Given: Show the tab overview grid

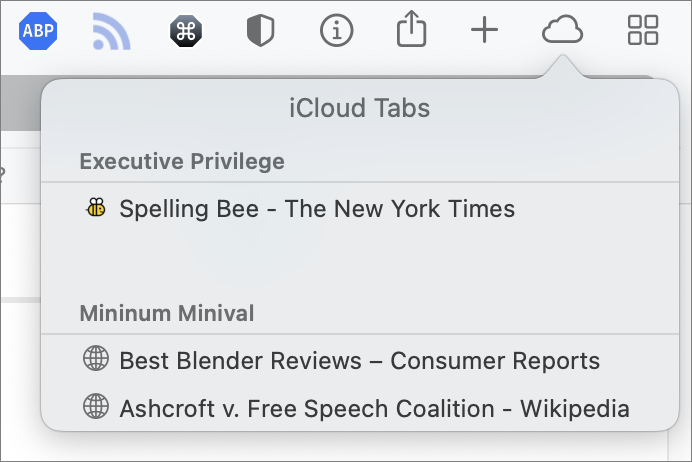Looking at the screenshot, I should (x=643, y=30).
